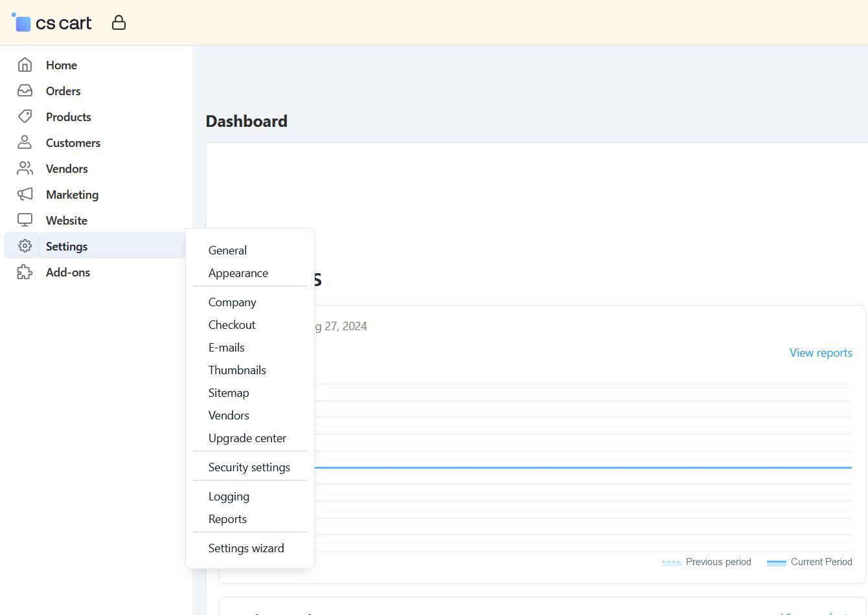868x615 pixels.
Task: Launch the Settings wizard
Action: point(246,548)
